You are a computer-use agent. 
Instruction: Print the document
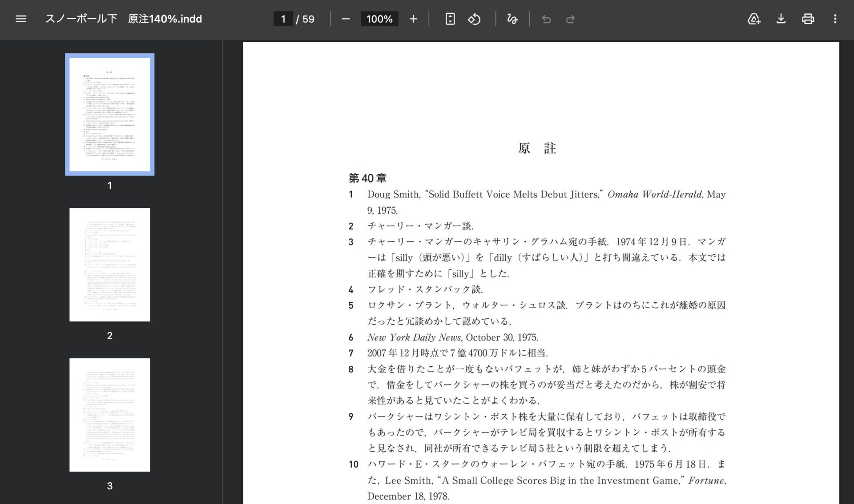pyautogui.click(x=808, y=19)
